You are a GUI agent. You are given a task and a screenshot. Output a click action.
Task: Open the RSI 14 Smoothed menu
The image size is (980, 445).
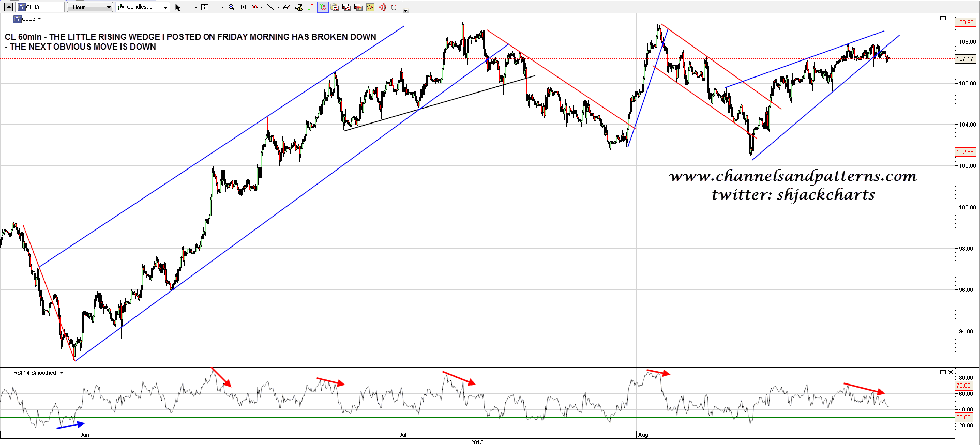tap(62, 373)
